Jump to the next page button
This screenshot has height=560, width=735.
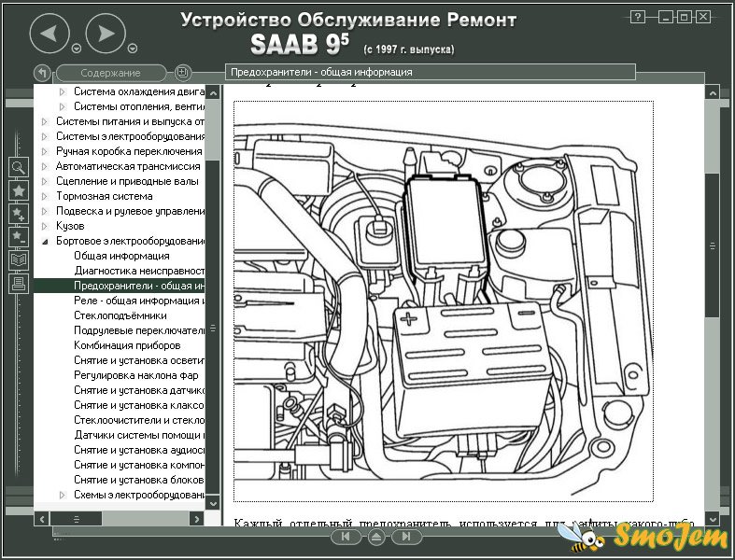click(406, 537)
